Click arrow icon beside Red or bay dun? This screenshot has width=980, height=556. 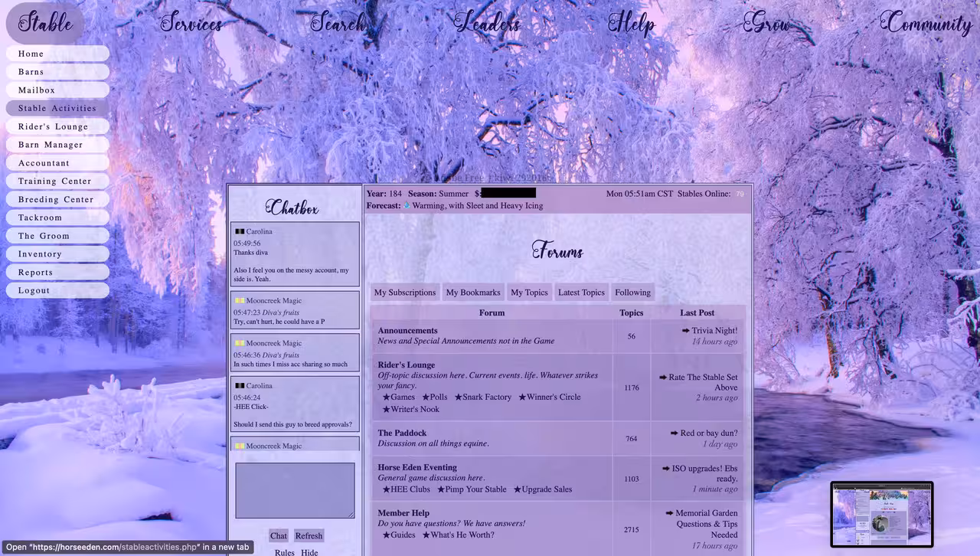[x=674, y=433]
